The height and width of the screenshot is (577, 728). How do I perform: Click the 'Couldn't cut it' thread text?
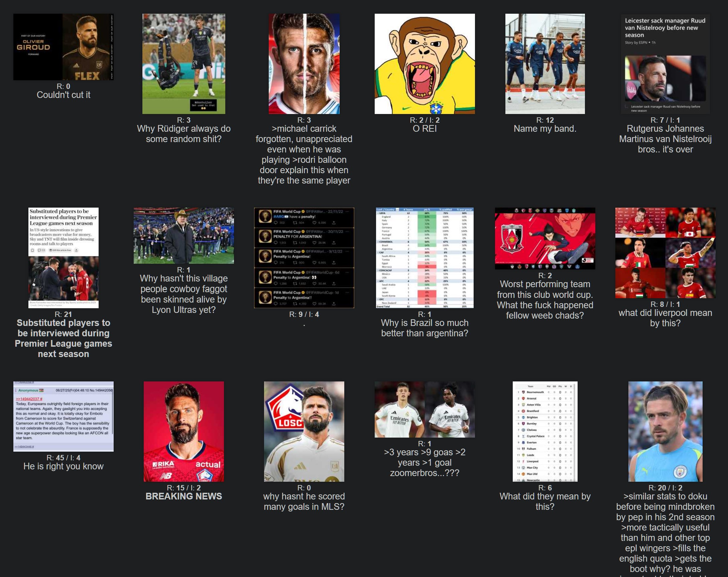click(64, 95)
